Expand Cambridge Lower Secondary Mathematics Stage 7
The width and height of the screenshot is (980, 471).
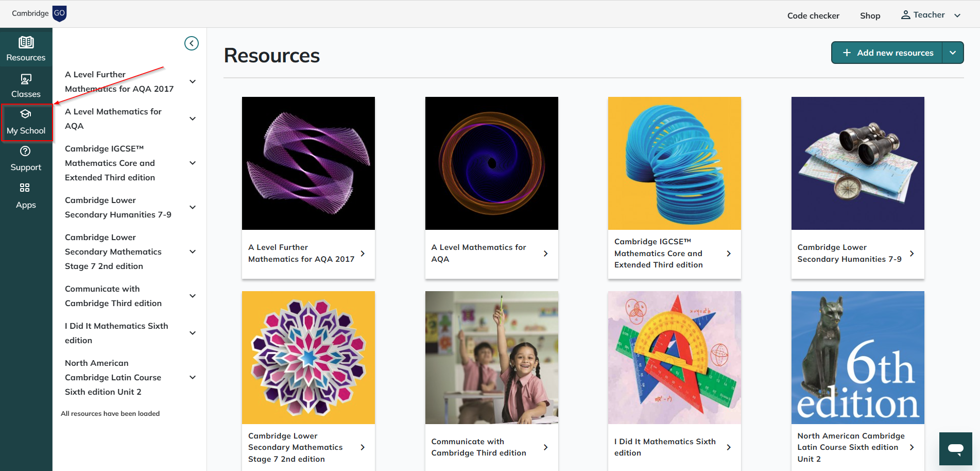pos(193,251)
